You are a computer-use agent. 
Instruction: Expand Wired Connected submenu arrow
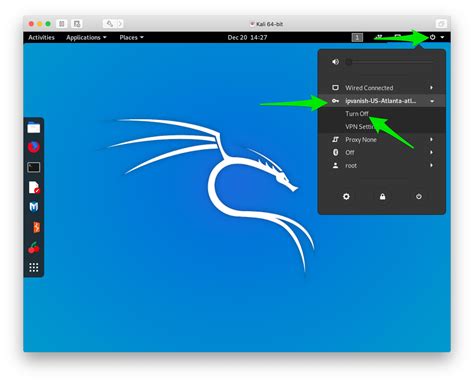pos(431,88)
